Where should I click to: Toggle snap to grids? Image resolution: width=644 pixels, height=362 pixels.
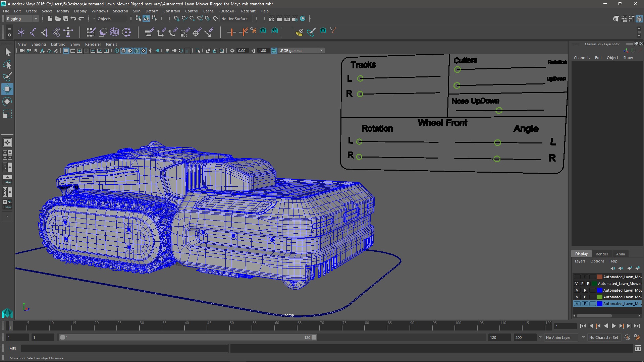(176, 19)
